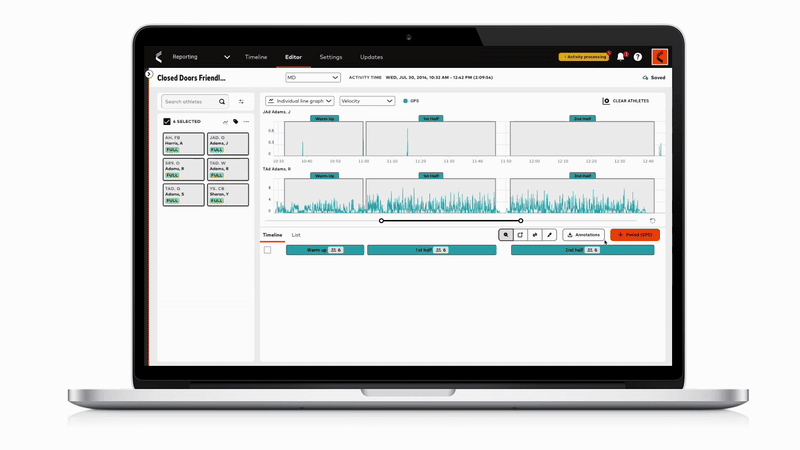The height and width of the screenshot is (450, 800).
Task: Click the Clear Athletes button
Action: (627, 101)
